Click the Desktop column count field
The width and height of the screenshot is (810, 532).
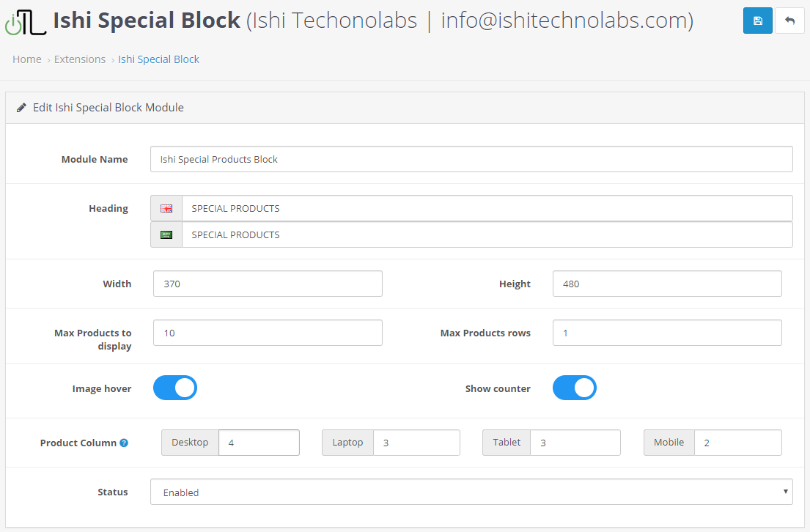pos(259,443)
